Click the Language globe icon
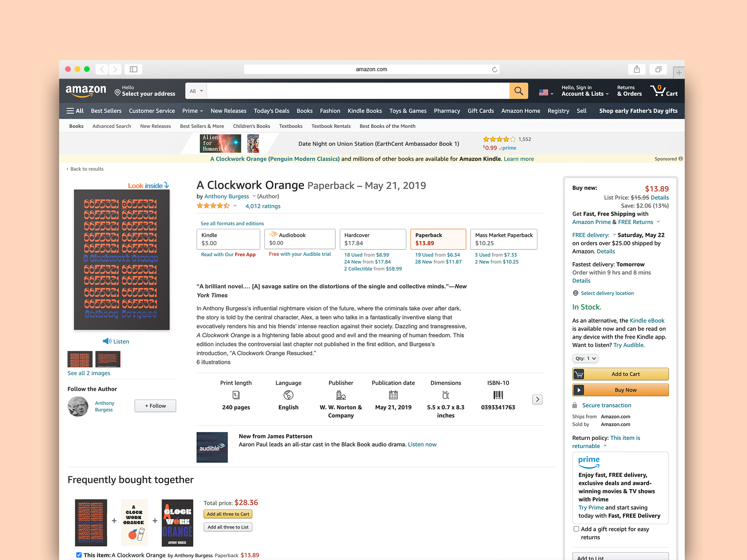Viewport: 747px width, 560px height. point(288,395)
